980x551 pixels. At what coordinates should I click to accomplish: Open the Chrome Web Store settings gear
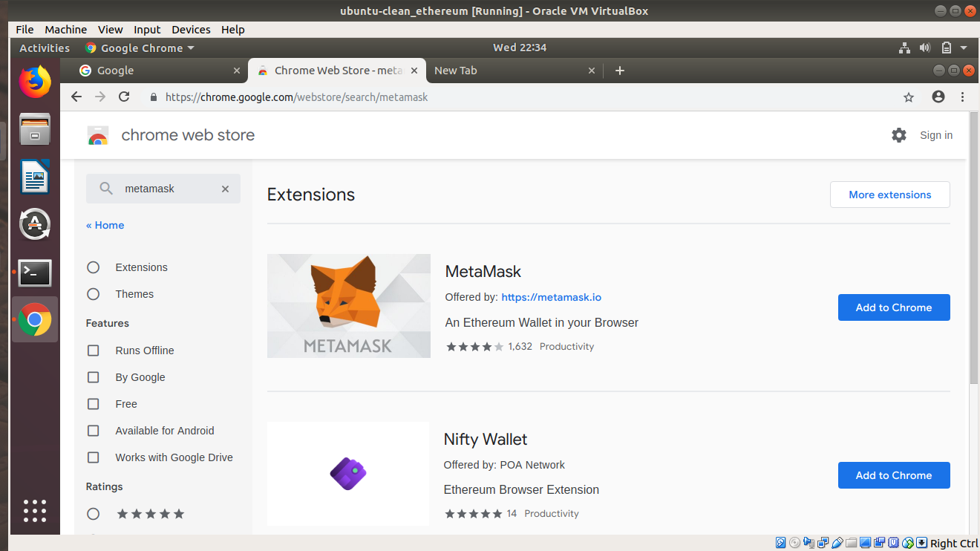tap(899, 135)
